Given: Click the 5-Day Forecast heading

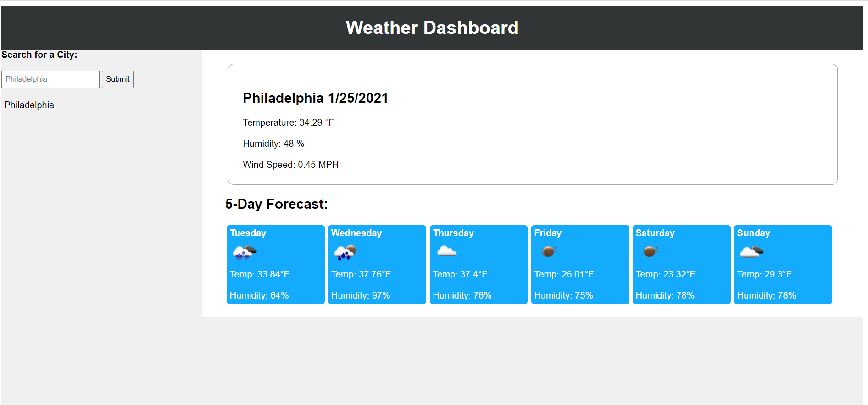Looking at the screenshot, I should click(x=276, y=204).
